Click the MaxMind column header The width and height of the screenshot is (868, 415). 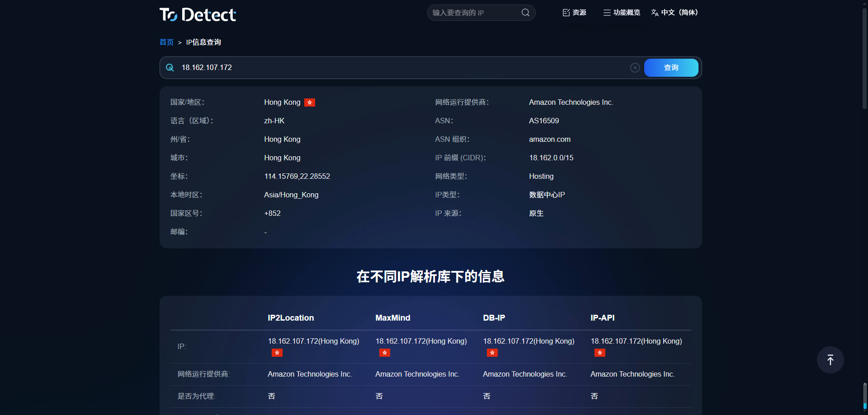tap(393, 318)
